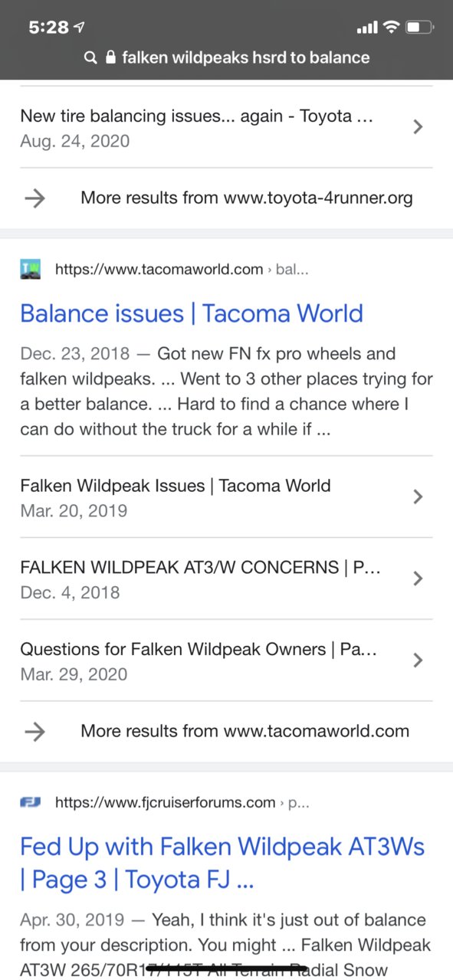Image resolution: width=453 pixels, height=980 pixels.
Task: Open Falken Wildpeak Issues | Tacoma World sublink
Action: coord(176,486)
